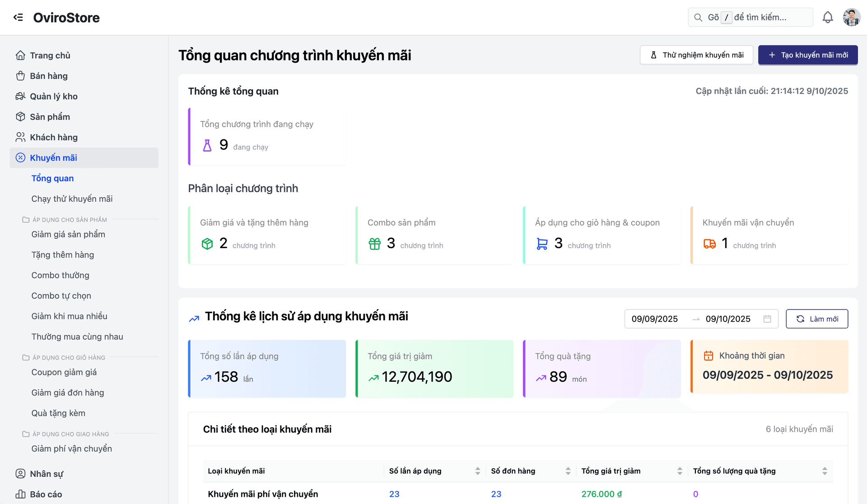Viewport: 867px width, 504px height.
Task: Open Quản lý kho from the sidebar
Action: [53, 97]
